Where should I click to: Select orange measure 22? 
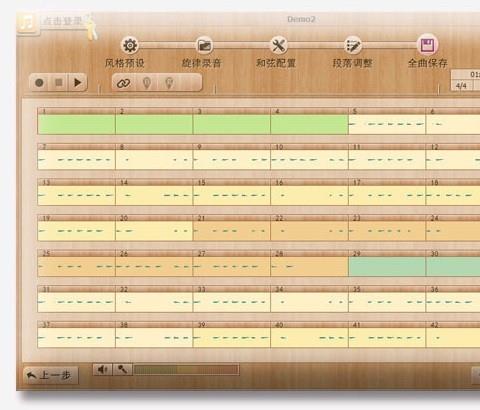(x=309, y=231)
